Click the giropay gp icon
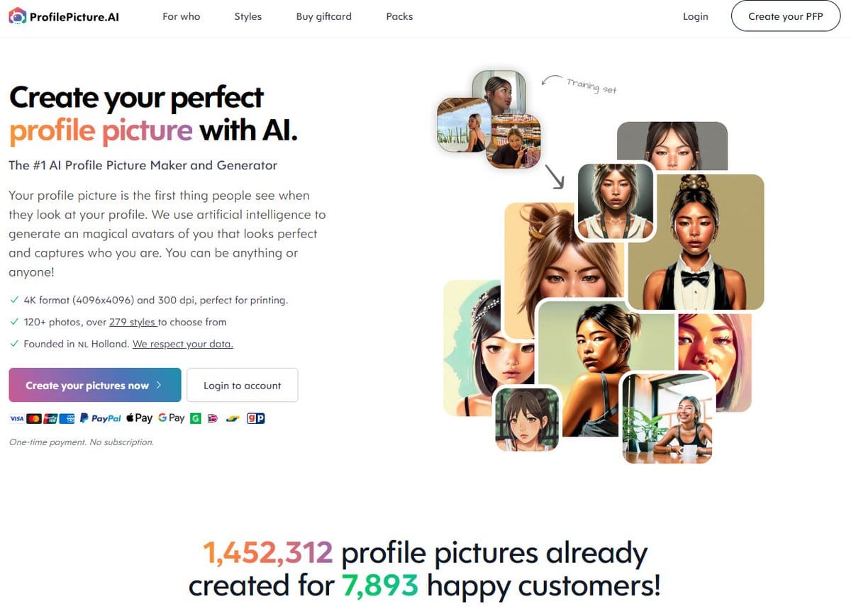The width and height of the screenshot is (851, 616). click(x=255, y=418)
